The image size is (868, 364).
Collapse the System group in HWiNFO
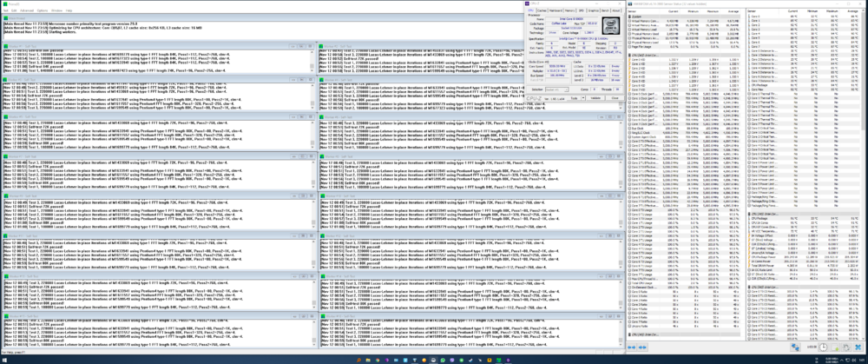click(x=630, y=15)
